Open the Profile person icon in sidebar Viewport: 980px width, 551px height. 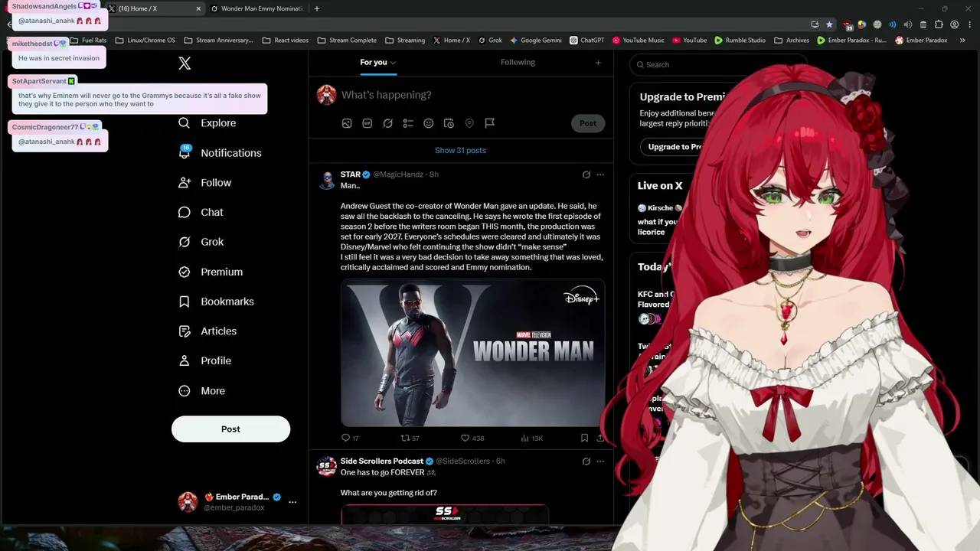[185, 360]
